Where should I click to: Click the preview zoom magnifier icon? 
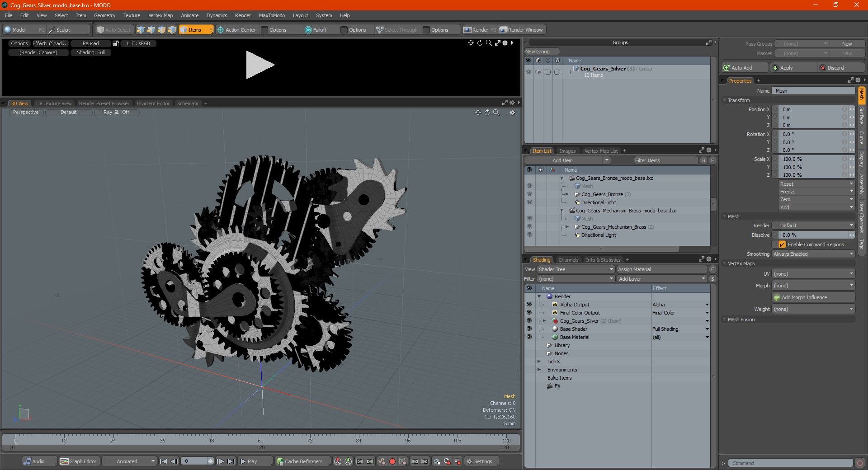[x=489, y=43]
